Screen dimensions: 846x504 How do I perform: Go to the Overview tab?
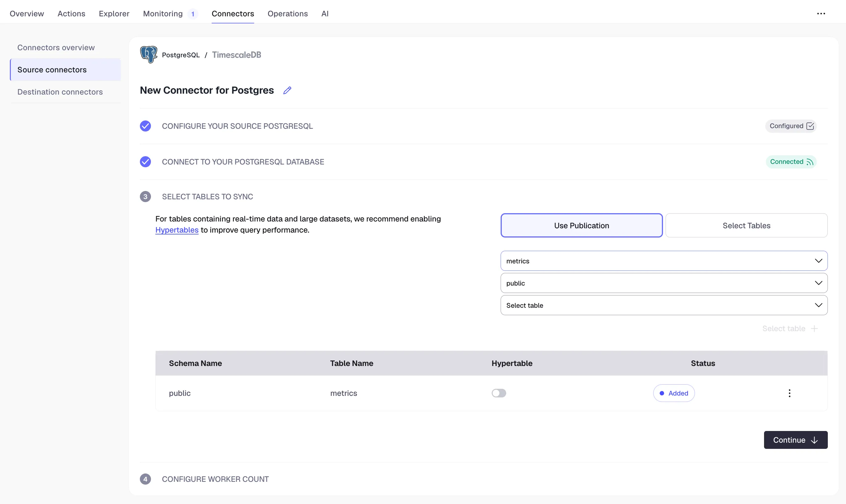27,14
